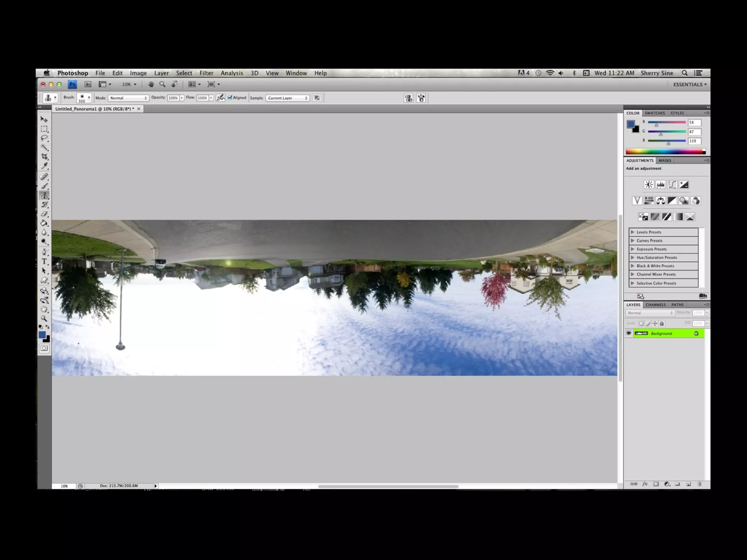Expand the Curves Presets list
747x560 pixels.
(633, 241)
